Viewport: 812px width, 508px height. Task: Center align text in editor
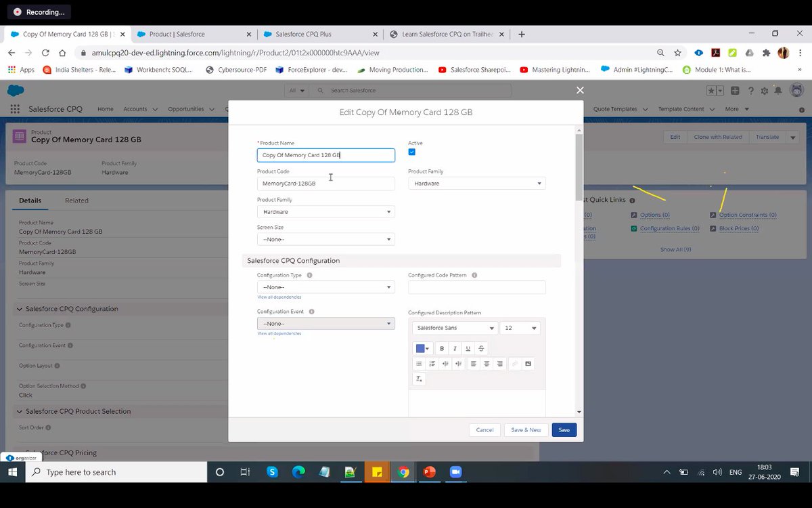point(487,364)
